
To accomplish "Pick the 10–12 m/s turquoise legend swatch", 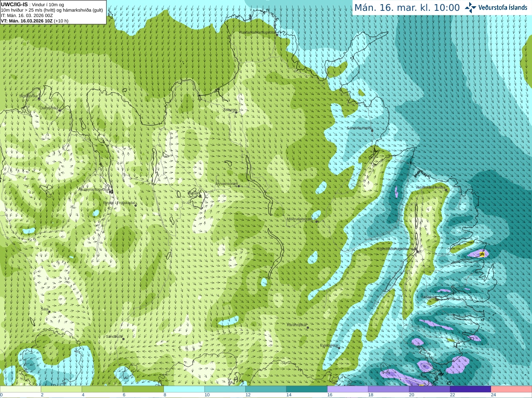I will tap(225, 389).
